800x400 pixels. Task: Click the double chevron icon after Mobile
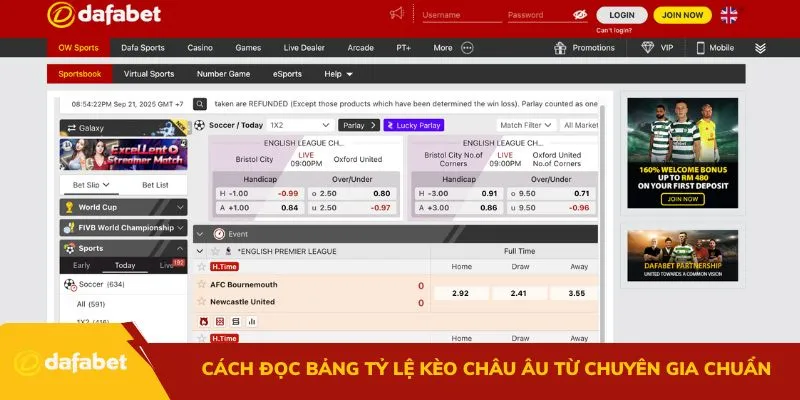click(x=760, y=47)
